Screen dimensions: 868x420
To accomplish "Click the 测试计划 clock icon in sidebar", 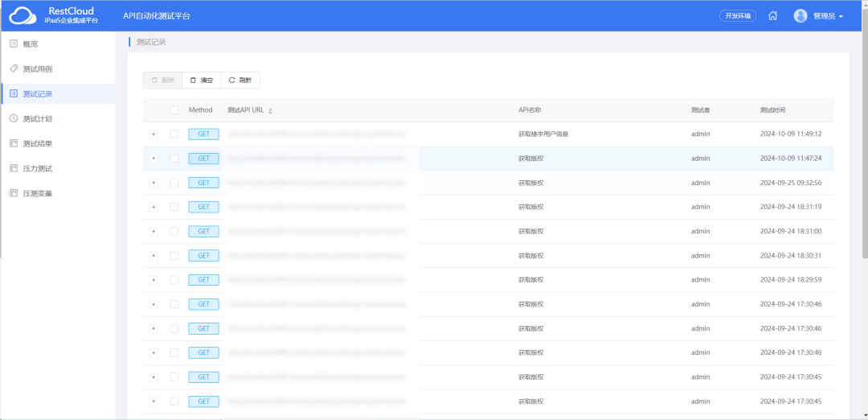I will pyautogui.click(x=14, y=119).
